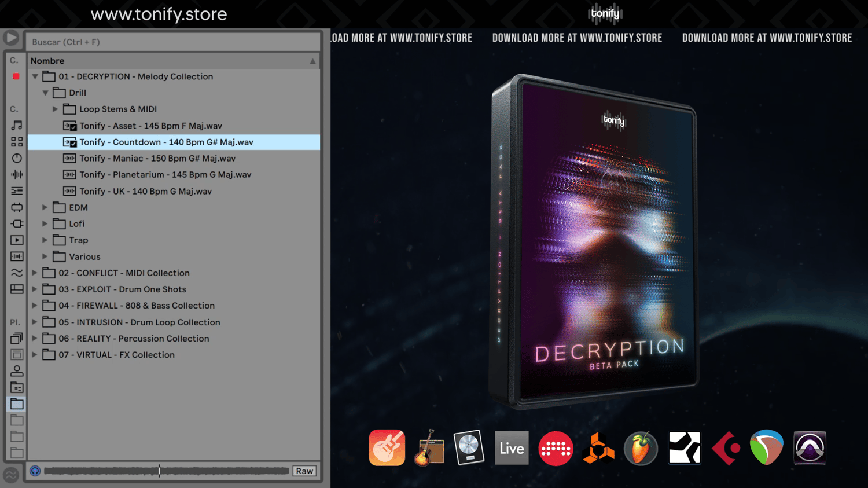
Task: Toggle the wave button at bottom-left corner
Action: coord(11,475)
